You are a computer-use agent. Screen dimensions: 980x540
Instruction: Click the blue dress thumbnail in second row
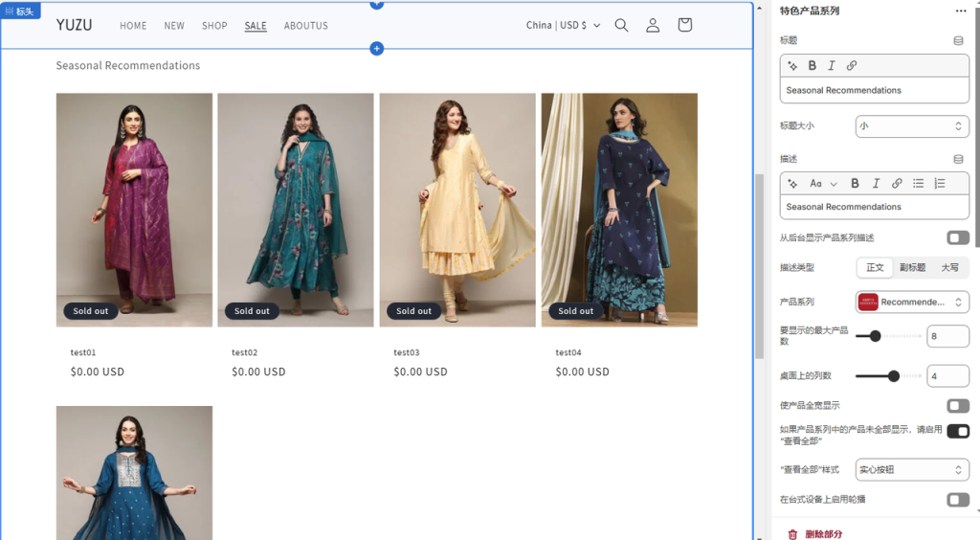(134, 473)
